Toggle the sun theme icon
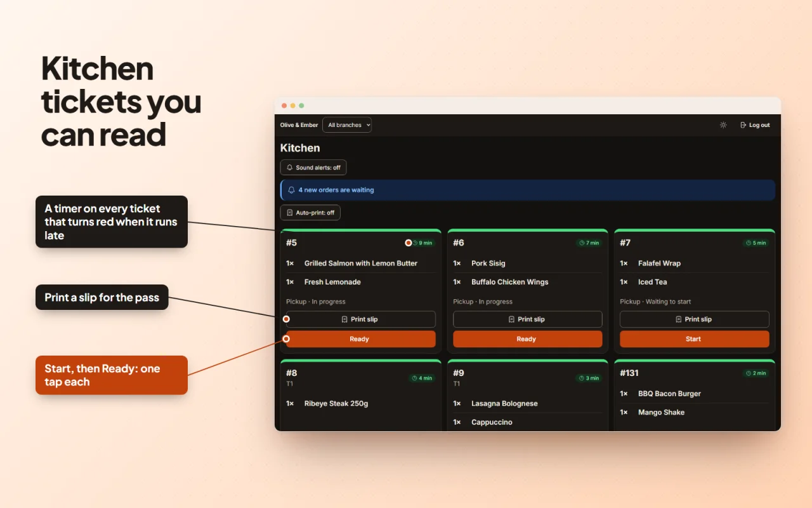 [723, 125]
